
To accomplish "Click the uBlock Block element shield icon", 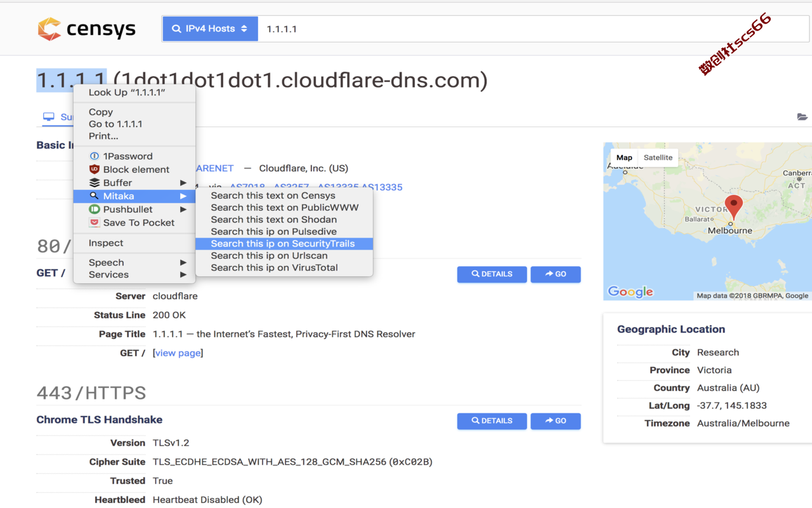I will pyautogui.click(x=95, y=170).
